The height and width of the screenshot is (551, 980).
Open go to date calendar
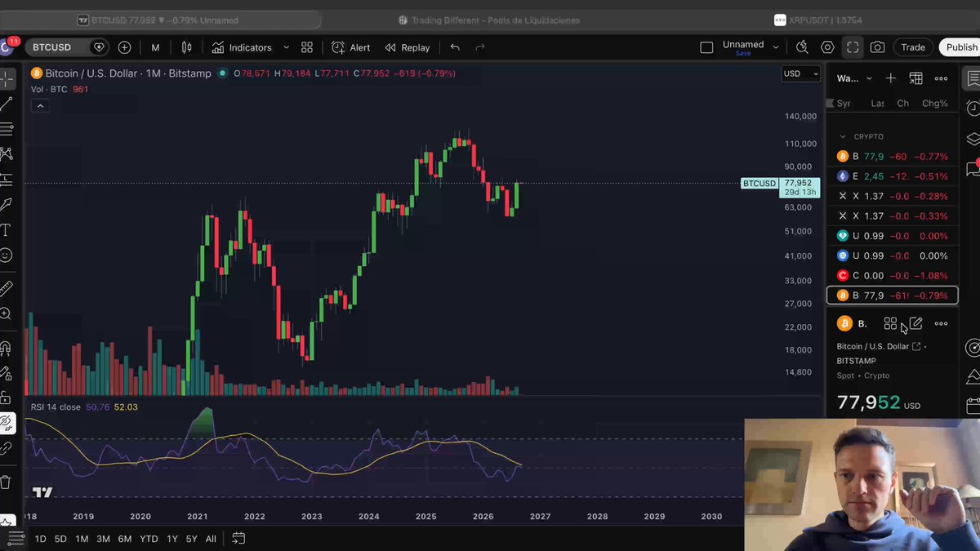238,539
